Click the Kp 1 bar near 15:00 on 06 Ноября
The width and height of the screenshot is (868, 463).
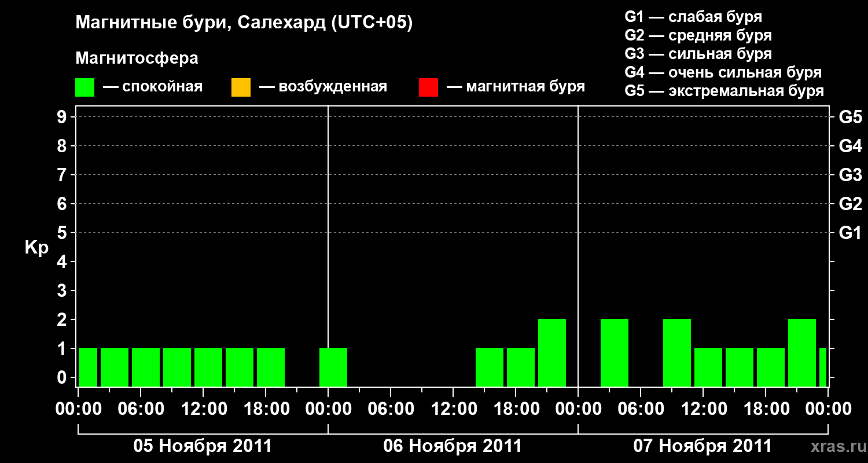click(x=490, y=367)
